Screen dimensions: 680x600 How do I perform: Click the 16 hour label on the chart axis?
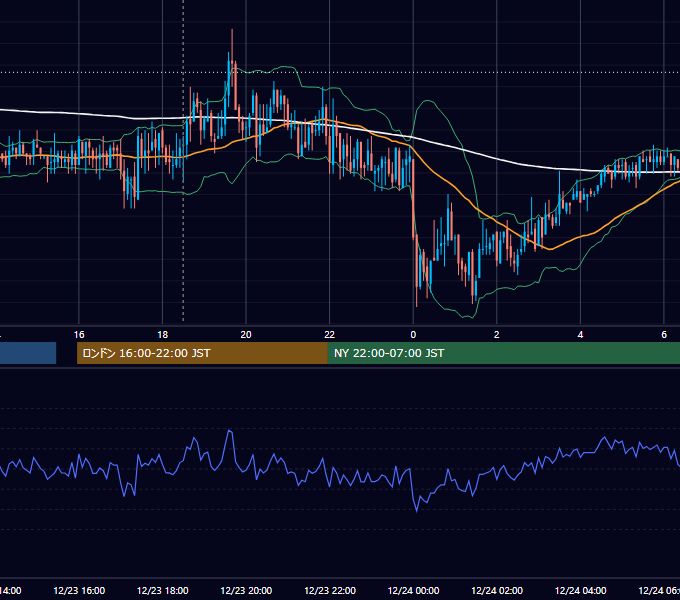[x=79, y=335]
